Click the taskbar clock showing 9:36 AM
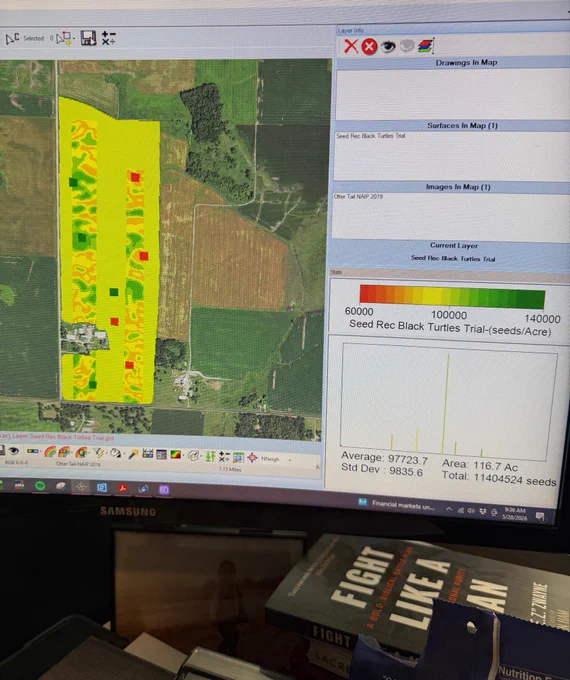 click(x=514, y=514)
